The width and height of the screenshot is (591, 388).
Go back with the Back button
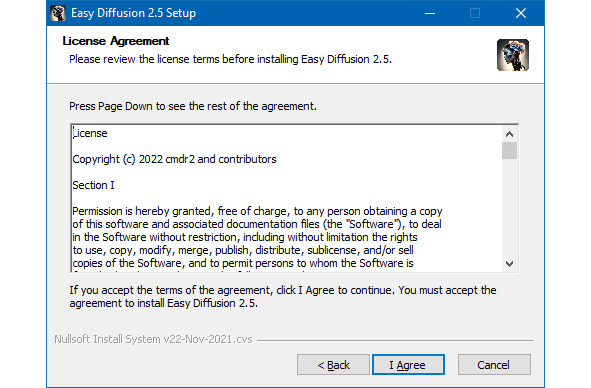pyautogui.click(x=333, y=365)
